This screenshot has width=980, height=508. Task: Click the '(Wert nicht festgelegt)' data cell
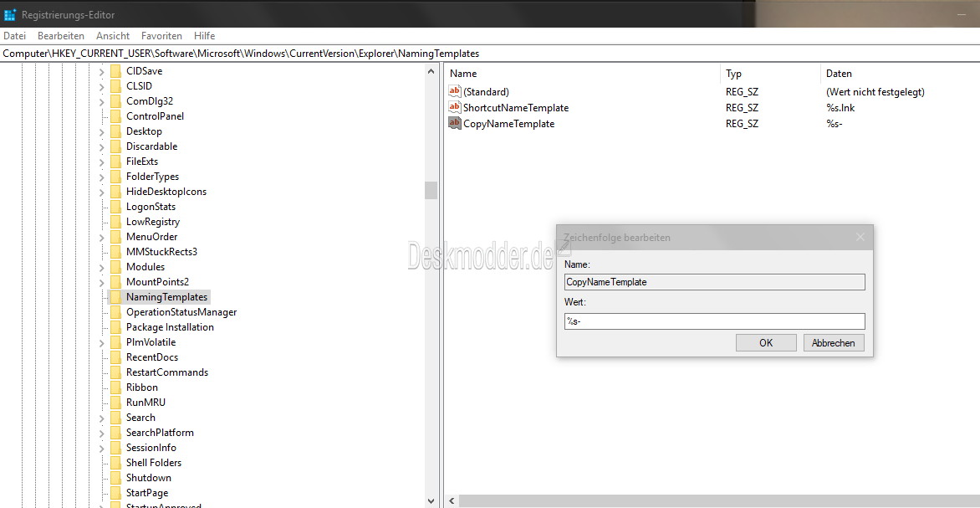pyautogui.click(x=875, y=91)
